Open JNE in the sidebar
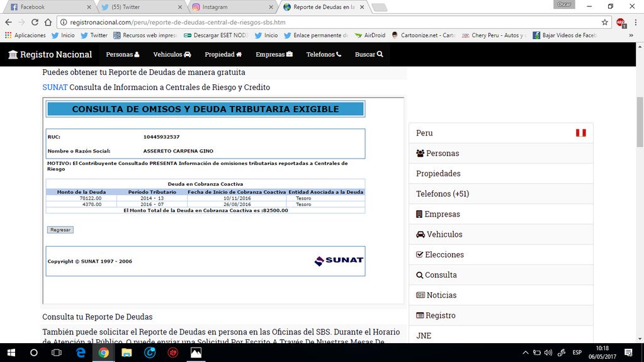 click(x=501, y=335)
